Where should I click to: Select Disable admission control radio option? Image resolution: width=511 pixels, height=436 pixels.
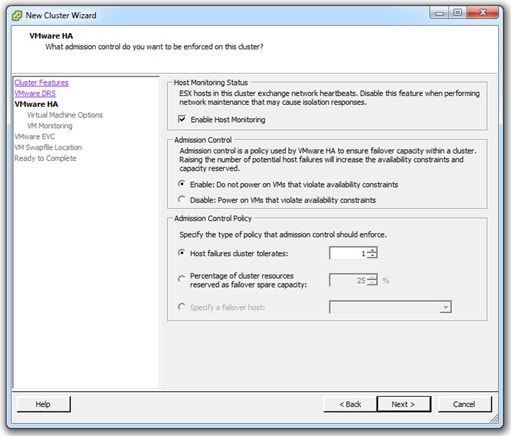[x=181, y=199]
